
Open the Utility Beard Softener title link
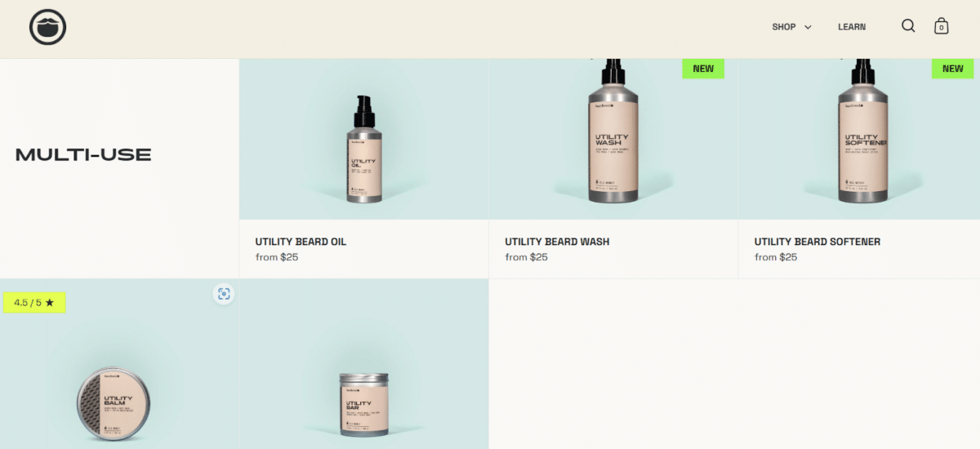817,242
